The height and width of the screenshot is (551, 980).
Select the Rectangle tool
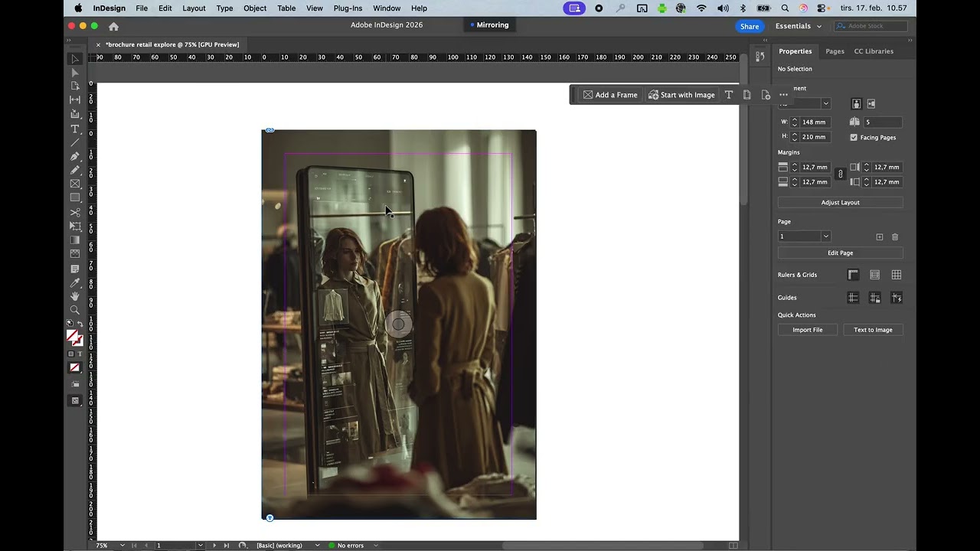[x=75, y=198]
